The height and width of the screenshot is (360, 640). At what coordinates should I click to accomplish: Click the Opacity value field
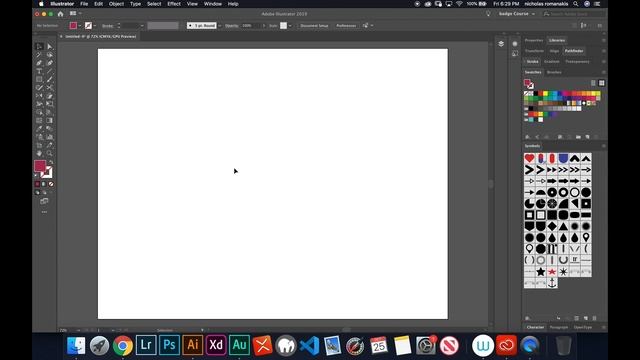pyautogui.click(x=250, y=26)
